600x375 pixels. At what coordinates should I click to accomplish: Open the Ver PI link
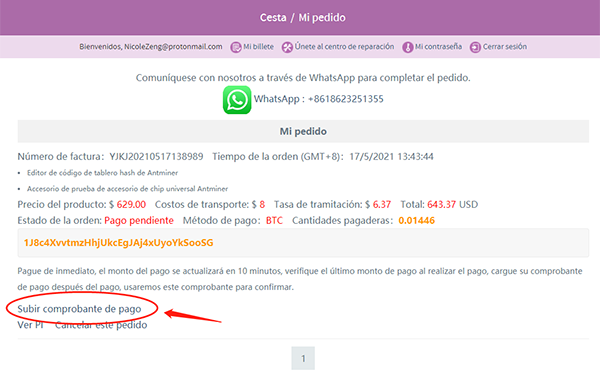pyautogui.click(x=30, y=325)
